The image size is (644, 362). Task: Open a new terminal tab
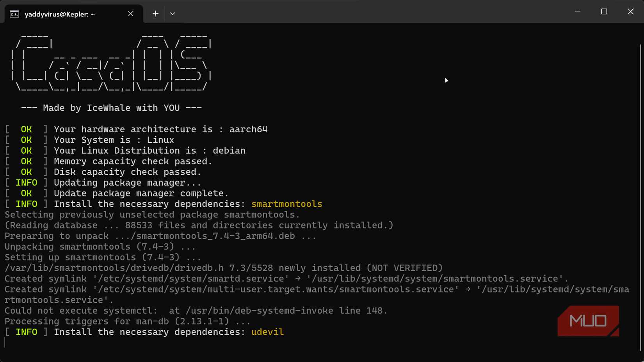pyautogui.click(x=155, y=14)
